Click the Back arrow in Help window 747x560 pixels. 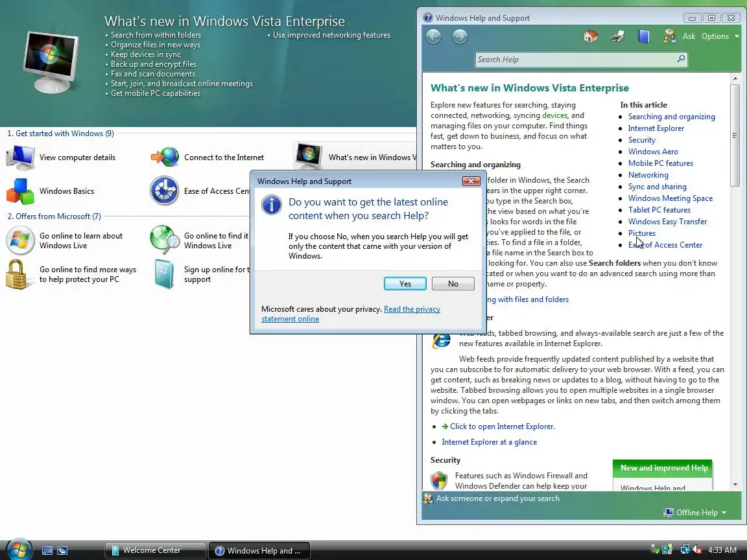coord(434,36)
